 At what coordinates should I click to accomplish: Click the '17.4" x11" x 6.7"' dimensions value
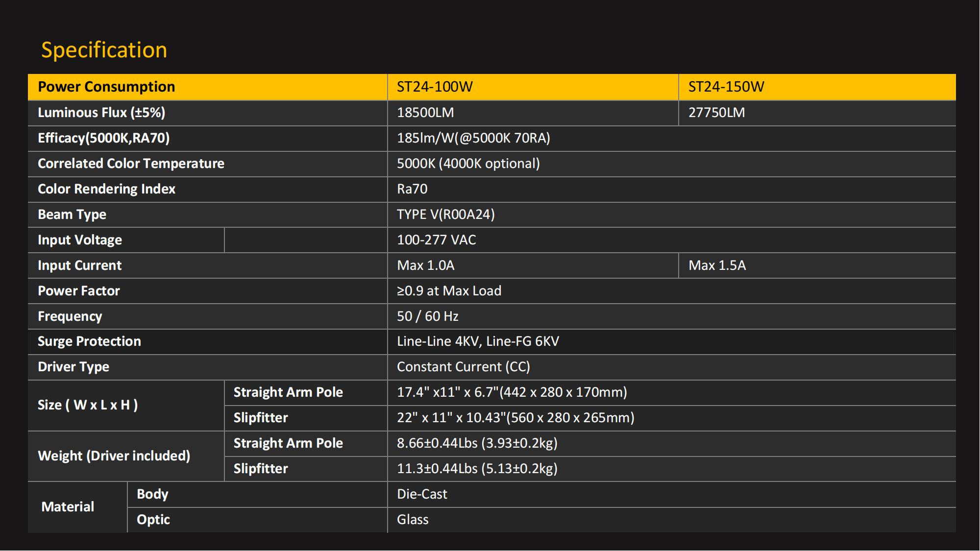(512, 392)
